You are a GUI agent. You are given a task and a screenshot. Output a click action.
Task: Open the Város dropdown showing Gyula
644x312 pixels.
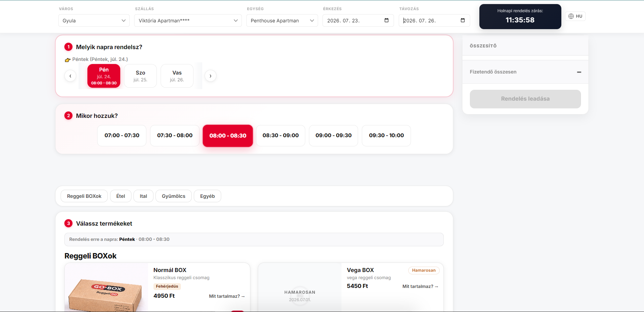tap(94, 21)
